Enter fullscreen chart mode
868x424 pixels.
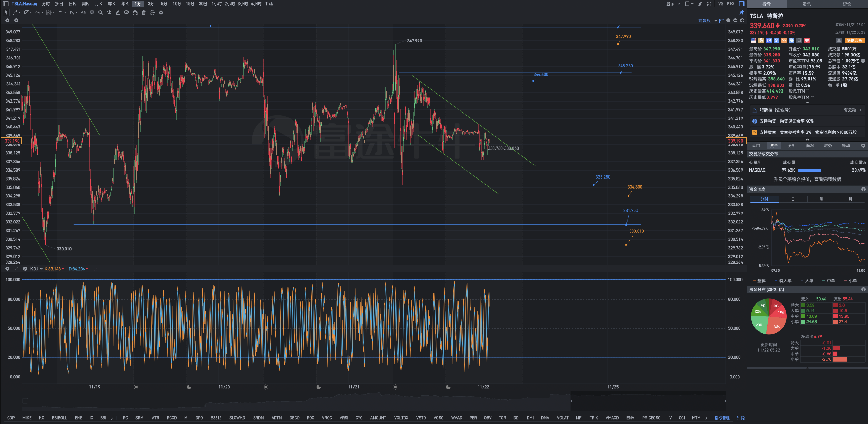pyautogui.click(x=709, y=4)
